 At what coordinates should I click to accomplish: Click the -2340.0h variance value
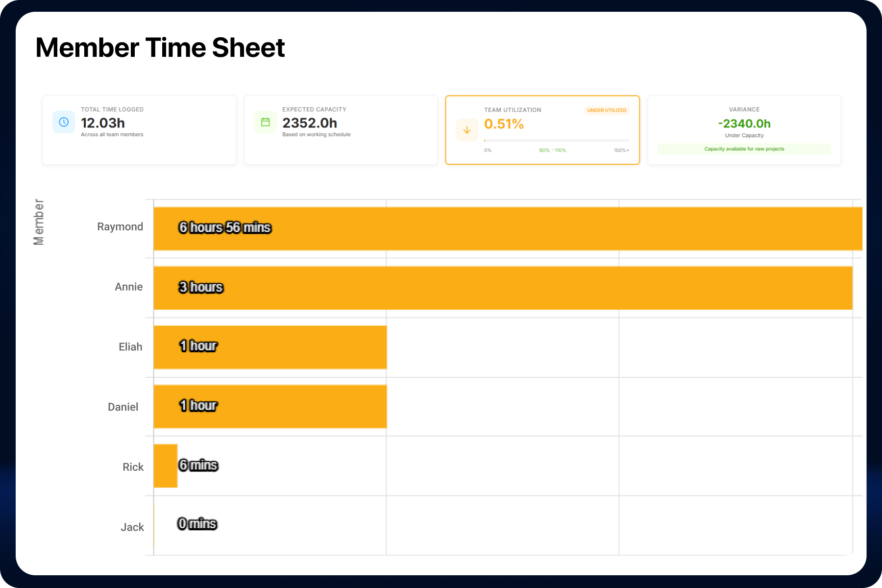[744, 123]
